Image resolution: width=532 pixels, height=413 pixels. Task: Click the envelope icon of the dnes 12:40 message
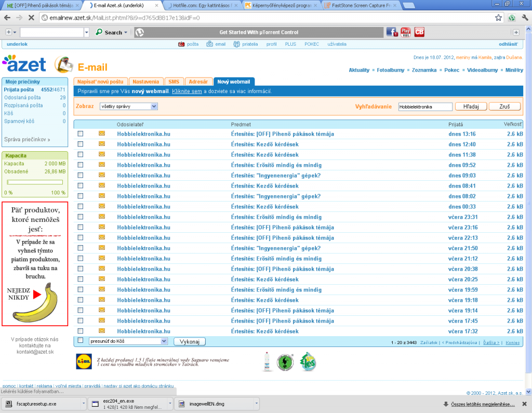(x=102, y=144)
